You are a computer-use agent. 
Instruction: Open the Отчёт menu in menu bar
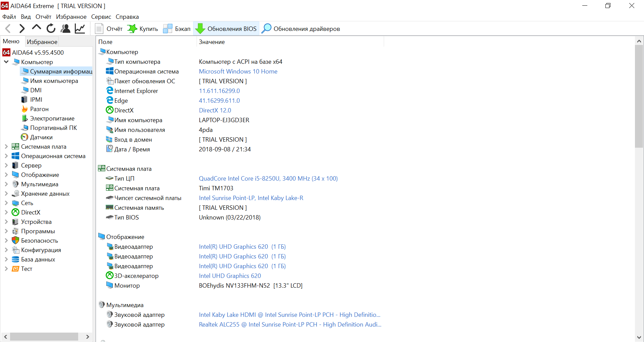click(x=44, y=17)
